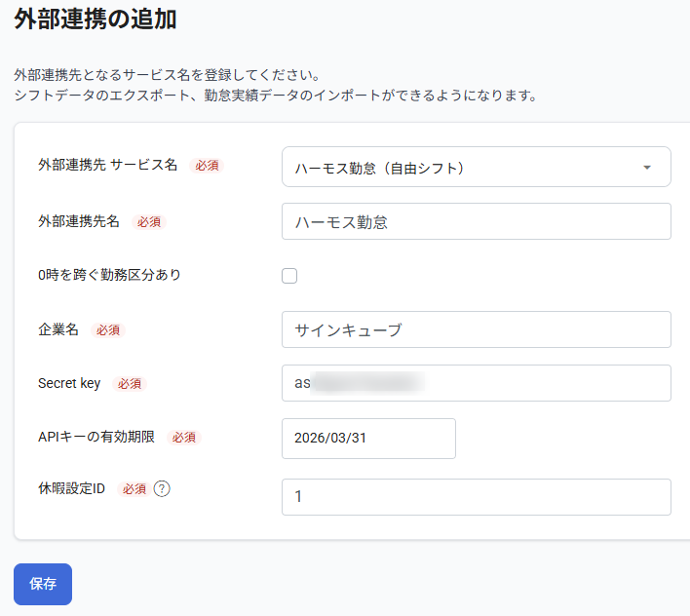Click the 必須 badge beside 企業名

(107, 330)
